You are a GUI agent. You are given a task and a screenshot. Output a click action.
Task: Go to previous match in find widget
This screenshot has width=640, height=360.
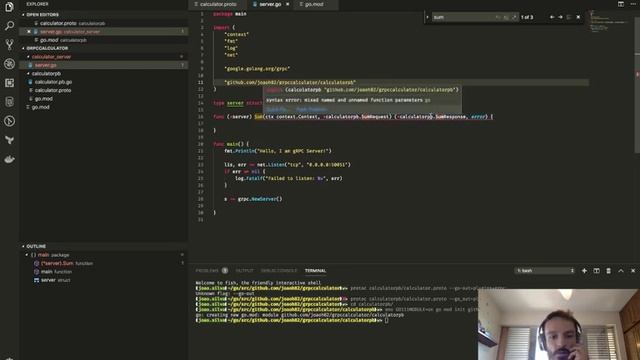coord(552,17)
